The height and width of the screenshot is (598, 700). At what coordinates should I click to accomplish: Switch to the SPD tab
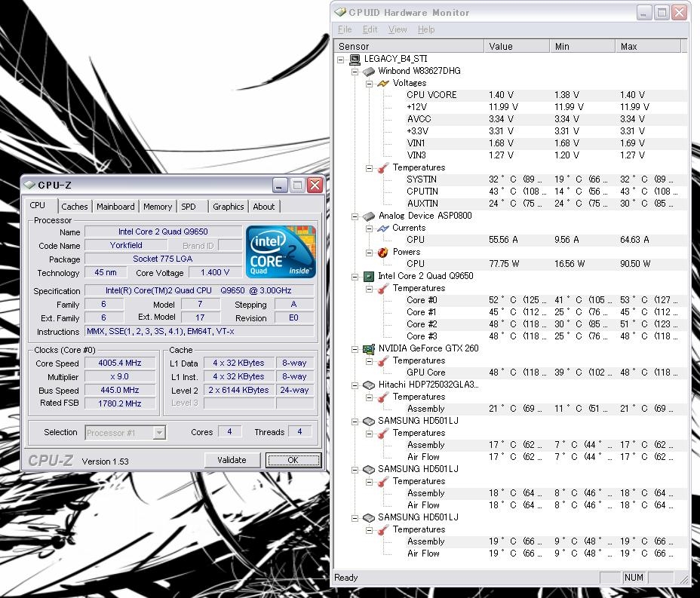pos(189,207)
